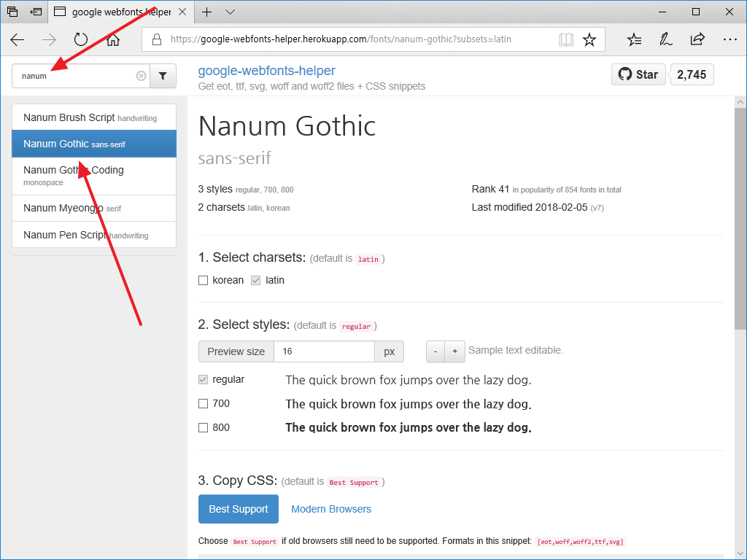Click the scrollbar up arrow
This screenshot has width=747, height=560.
(x=740, y=102)
